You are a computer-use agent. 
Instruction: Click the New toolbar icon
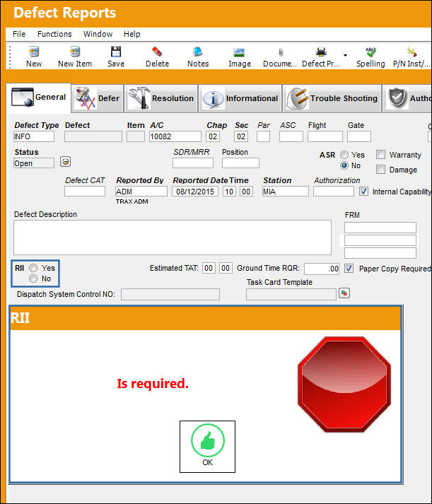click(x=34, y=52)
